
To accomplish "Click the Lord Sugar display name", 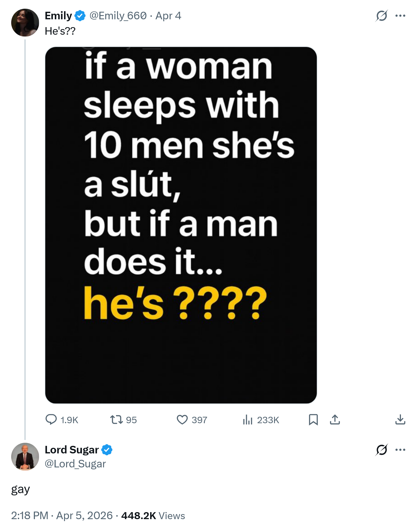I will point(72,450).
